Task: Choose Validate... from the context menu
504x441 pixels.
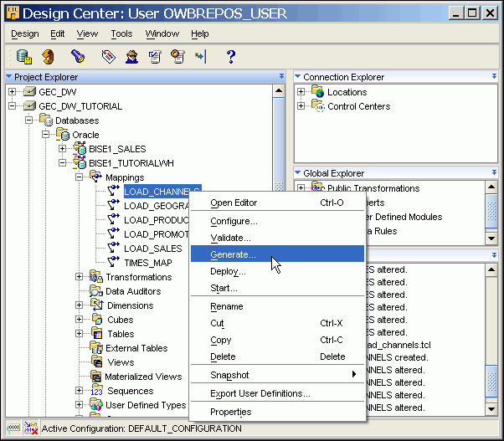Action: tap(277, 238)
